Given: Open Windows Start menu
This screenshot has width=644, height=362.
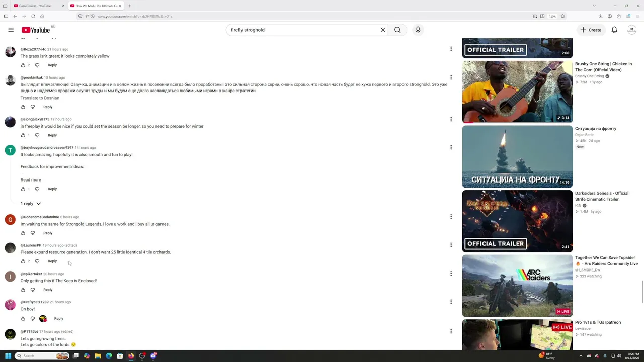Looking at the screenshot, I should [x=8, y=356].
